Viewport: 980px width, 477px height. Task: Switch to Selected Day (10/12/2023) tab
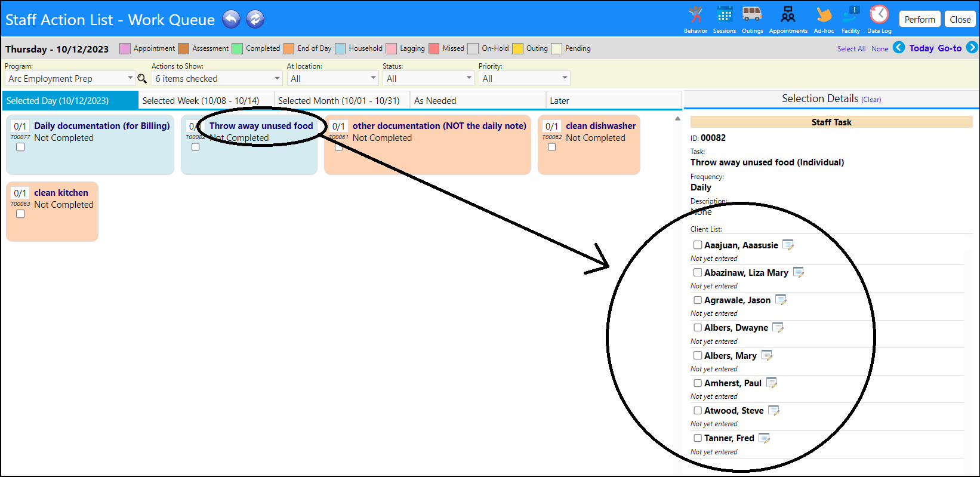click(70, 100)
